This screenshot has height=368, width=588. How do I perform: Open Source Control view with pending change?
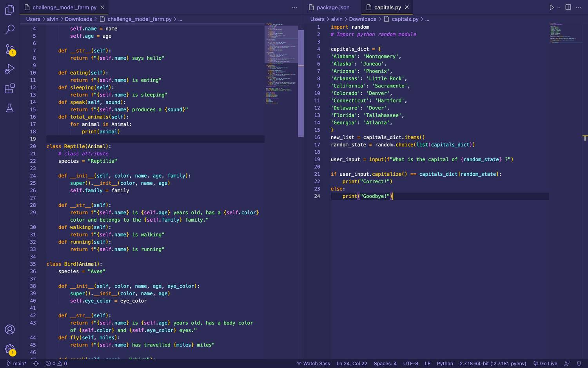(x=10, y=49)
